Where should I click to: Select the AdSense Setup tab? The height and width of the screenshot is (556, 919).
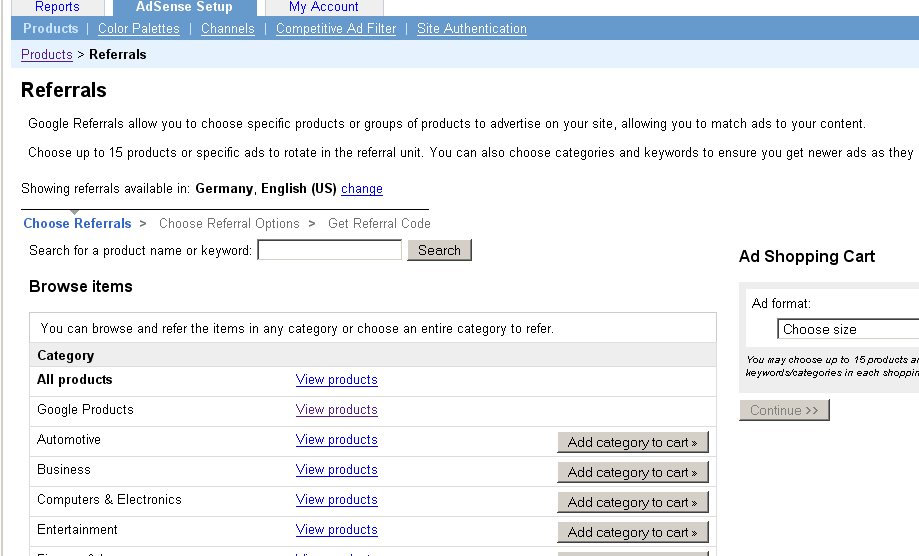184,7
